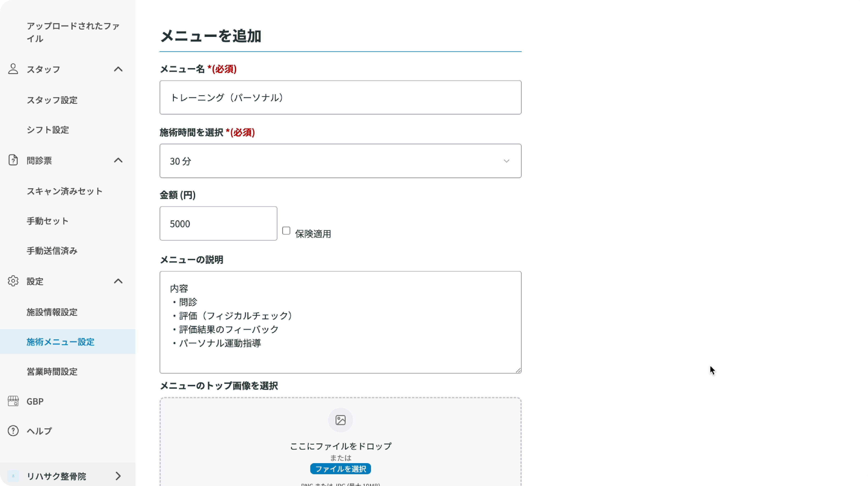The image size is (868, 486).
Task: Collapse the 問診票 section with its chevron
Action: pos(118,160)
